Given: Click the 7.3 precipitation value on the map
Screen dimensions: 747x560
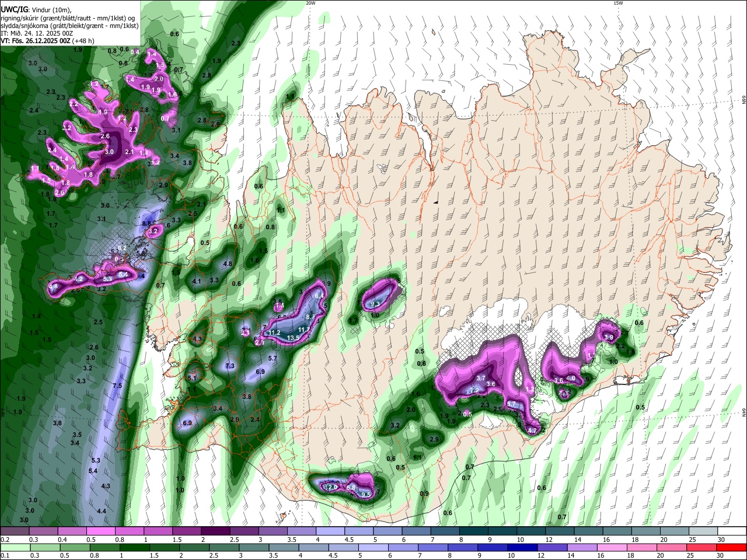Looking at the screenshot, I should [229, 366].
